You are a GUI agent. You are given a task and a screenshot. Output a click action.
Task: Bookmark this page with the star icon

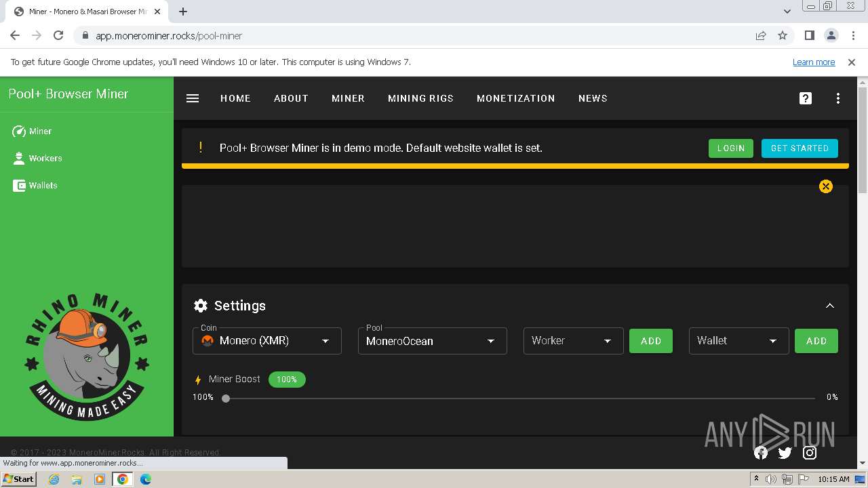point(783,35)
